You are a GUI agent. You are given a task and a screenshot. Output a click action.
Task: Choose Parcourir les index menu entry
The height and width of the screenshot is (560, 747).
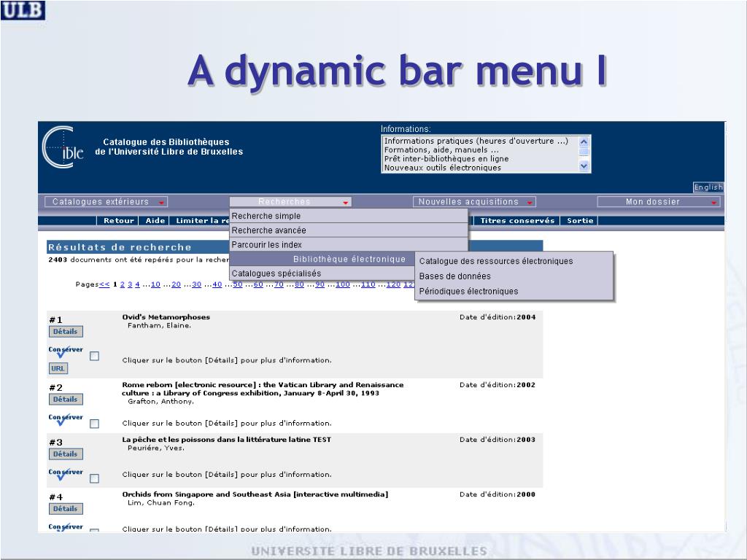(348, 244)
